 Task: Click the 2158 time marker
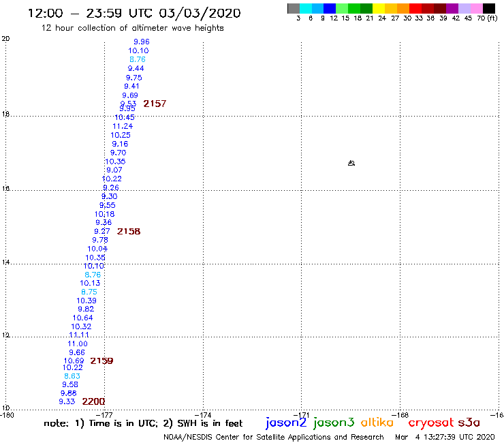(x=129, y=231)
